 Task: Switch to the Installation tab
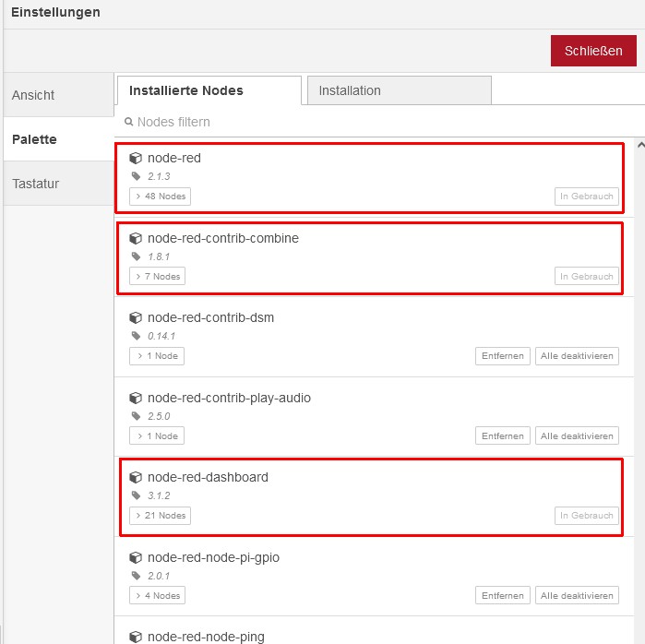click(399, 90)
